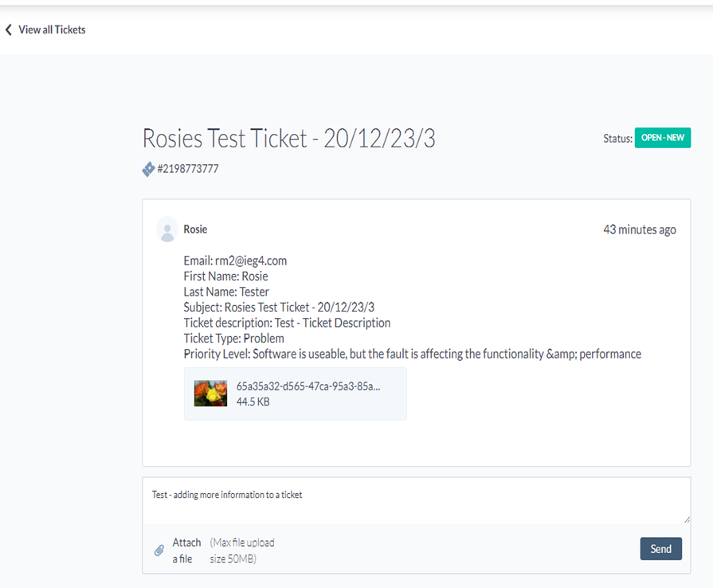
Task: Click the Last Name: Tester line
Action: click(x=226, y=292)
